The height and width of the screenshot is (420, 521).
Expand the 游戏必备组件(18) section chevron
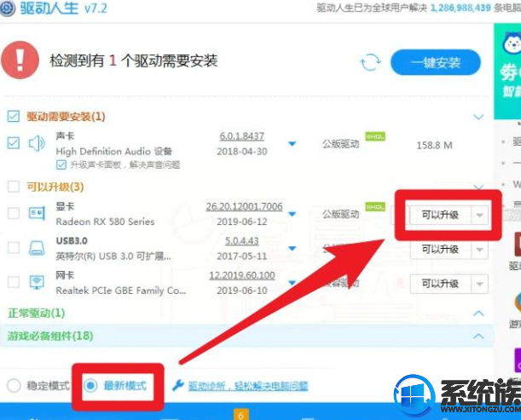tap(478, 336)
